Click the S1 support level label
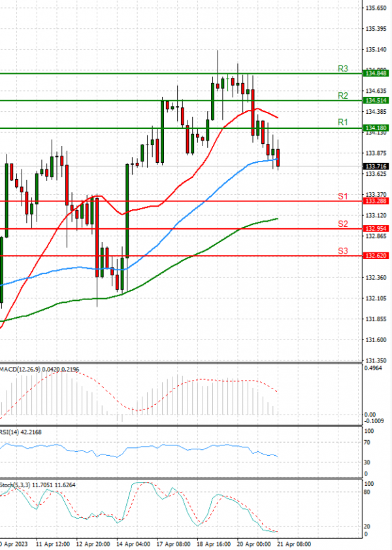Viewport: 392px width, 550px height. [342, 196]
